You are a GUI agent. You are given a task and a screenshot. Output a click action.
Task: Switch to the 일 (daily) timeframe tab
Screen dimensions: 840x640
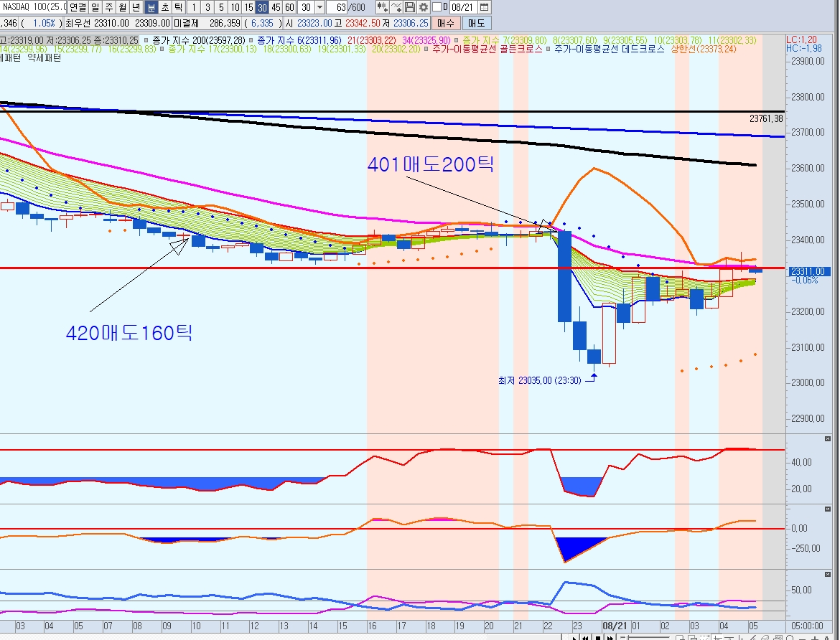pyautogui.click(x=95, y=7)
